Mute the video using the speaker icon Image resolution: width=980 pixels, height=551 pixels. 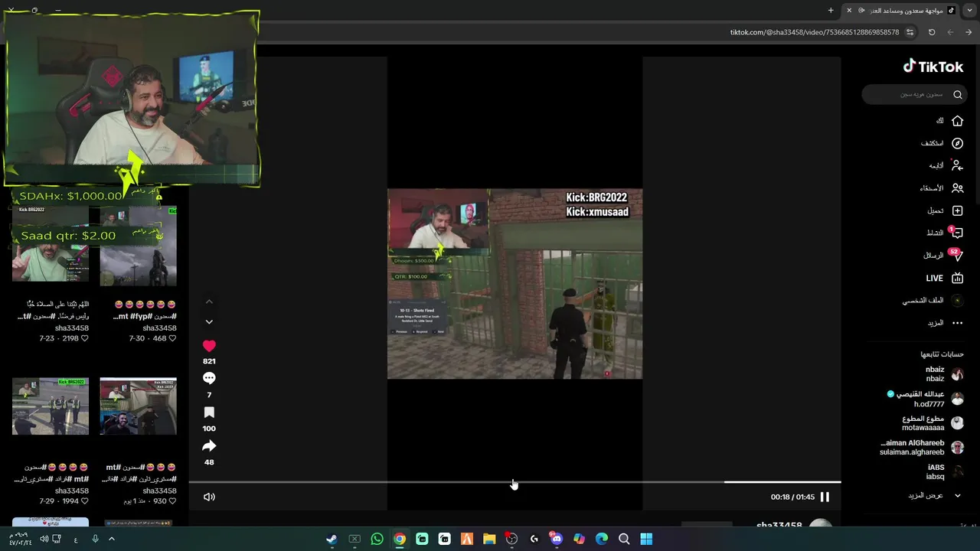(x=209, y=497)
